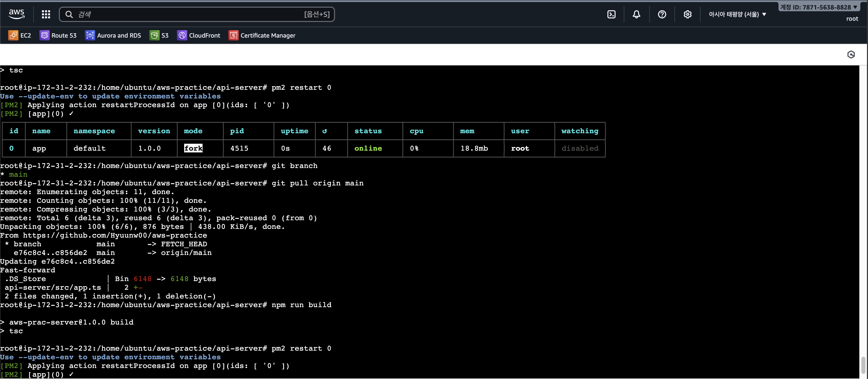Launch the CloudShell terminal icon

(611, 14)
